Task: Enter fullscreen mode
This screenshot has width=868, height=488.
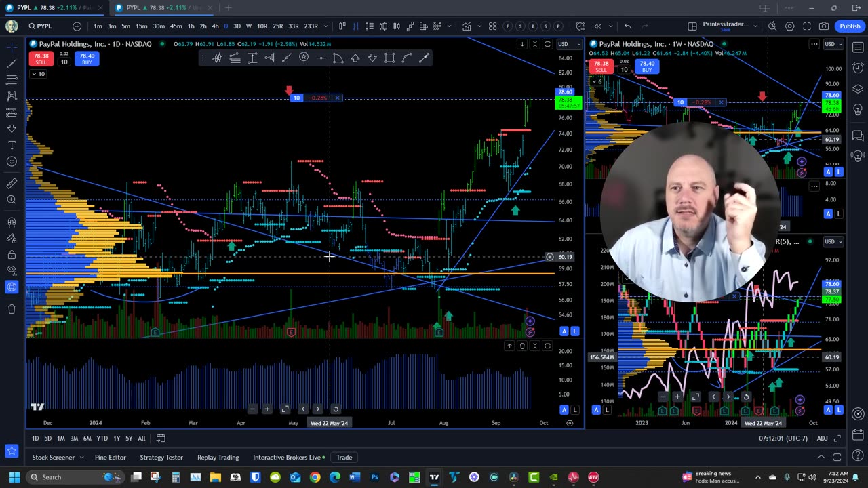Action: pos(807,26)
